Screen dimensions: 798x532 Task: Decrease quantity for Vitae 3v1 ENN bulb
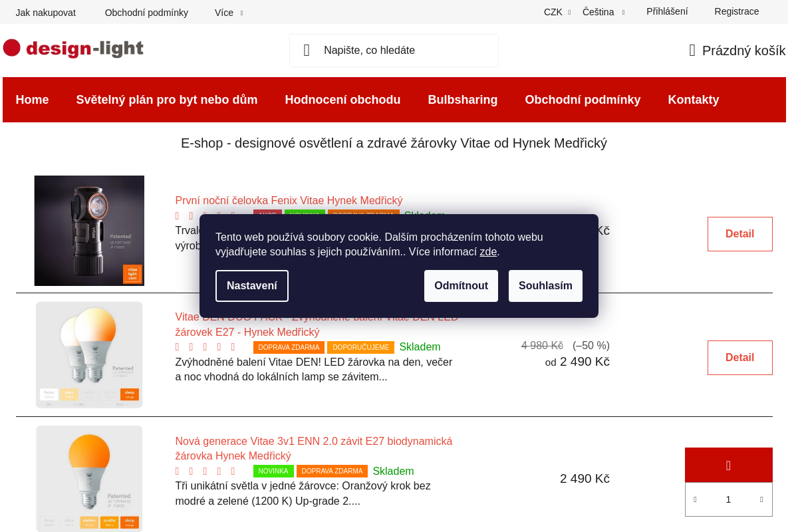(695, 499)
